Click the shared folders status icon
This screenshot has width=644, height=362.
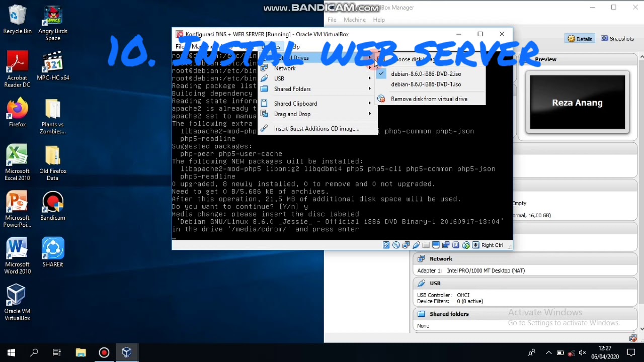pos(426,245)
